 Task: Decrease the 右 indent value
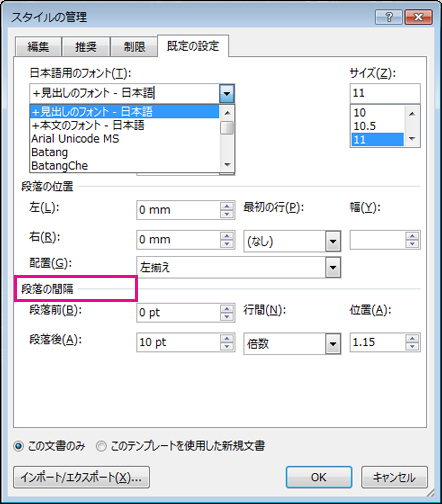point(227,244)
